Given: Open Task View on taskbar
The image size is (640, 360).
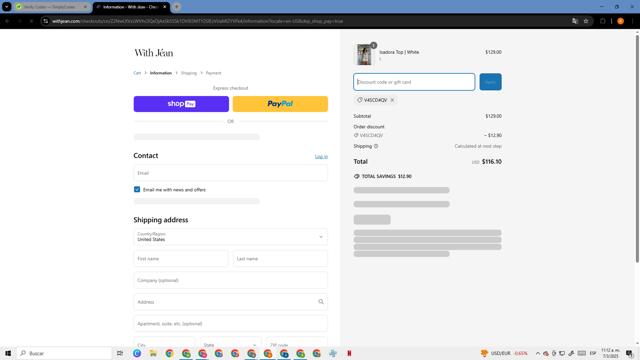Looking at the screenshot, I should point(120,353).
